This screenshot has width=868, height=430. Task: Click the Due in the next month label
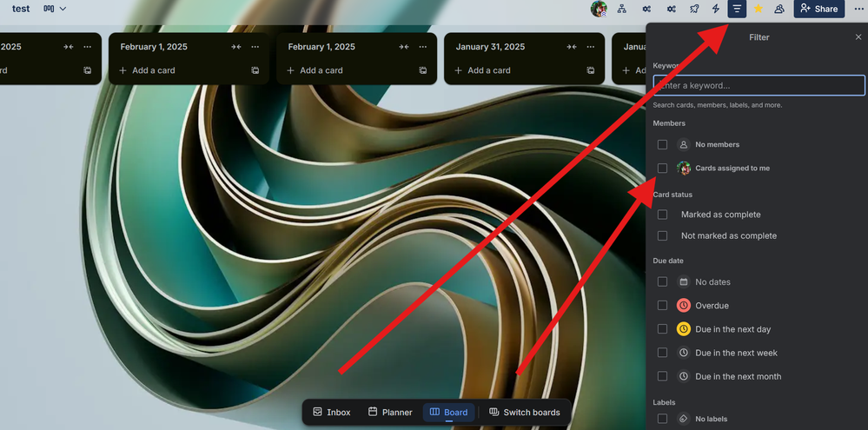(x=738, y=376)
